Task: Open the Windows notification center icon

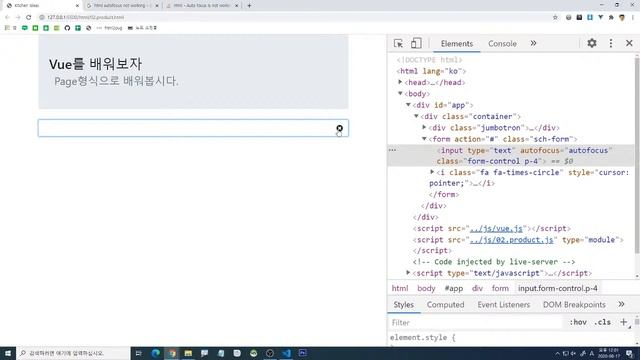Action: [629, 353]
